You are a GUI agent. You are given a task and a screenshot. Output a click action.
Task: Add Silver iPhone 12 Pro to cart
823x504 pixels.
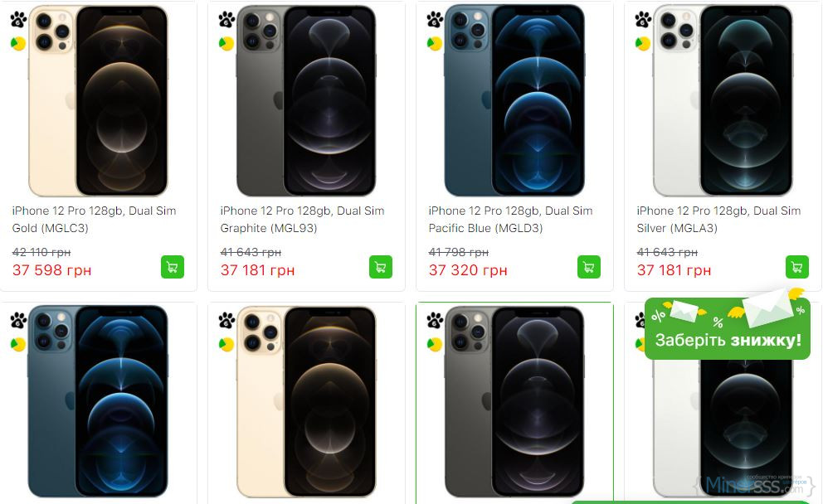[797, 267]
